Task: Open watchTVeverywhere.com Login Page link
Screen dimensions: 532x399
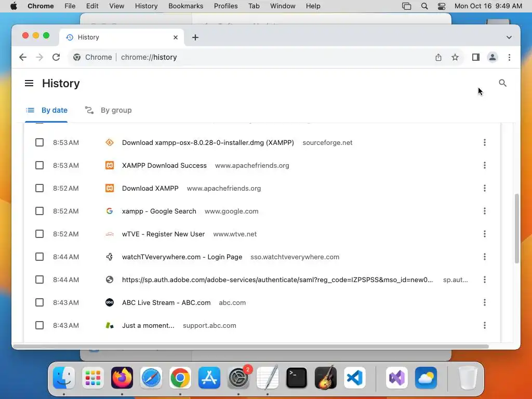Action: pyautogui.click(x=182, y=257)
